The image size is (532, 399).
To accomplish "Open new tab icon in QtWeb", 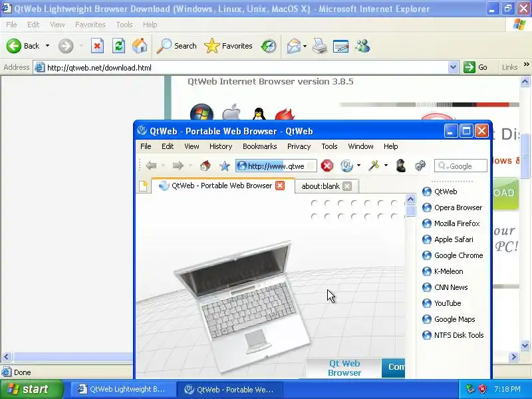I will coord(143,186).
